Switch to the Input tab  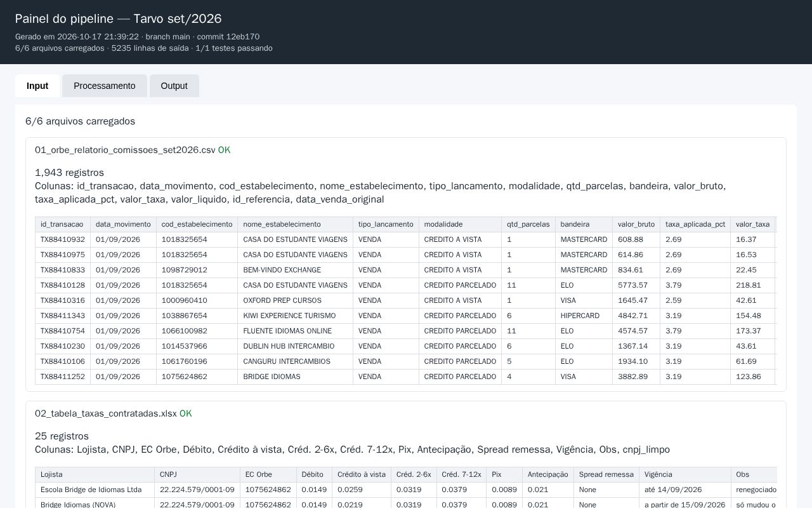click(x=37, y=86)
